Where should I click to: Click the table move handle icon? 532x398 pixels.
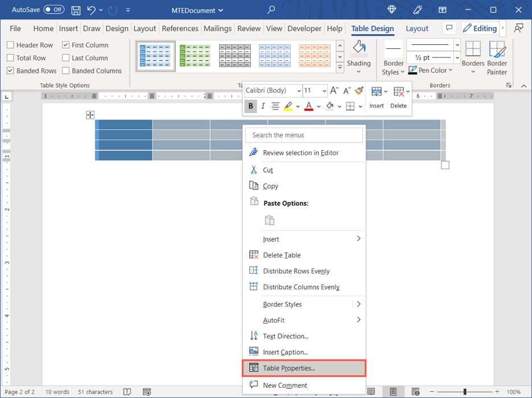pos(90,115)
